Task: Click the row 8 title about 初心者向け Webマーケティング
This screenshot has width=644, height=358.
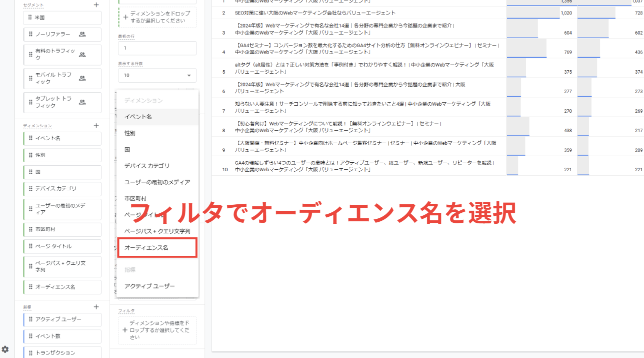Action: 338,127
